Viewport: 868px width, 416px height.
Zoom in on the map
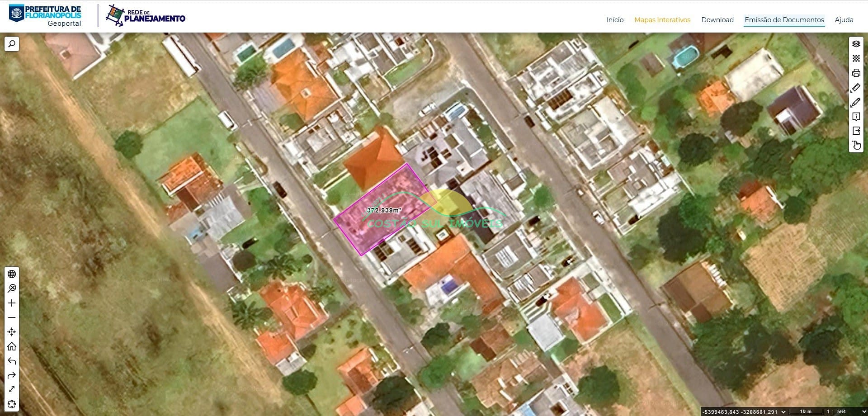pos(12,303)
